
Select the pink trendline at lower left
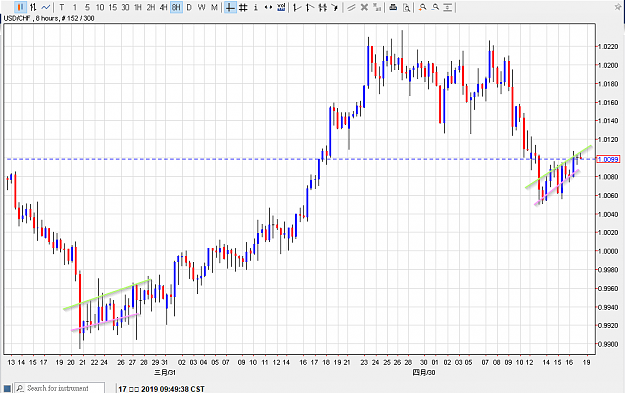pos(105,322)
